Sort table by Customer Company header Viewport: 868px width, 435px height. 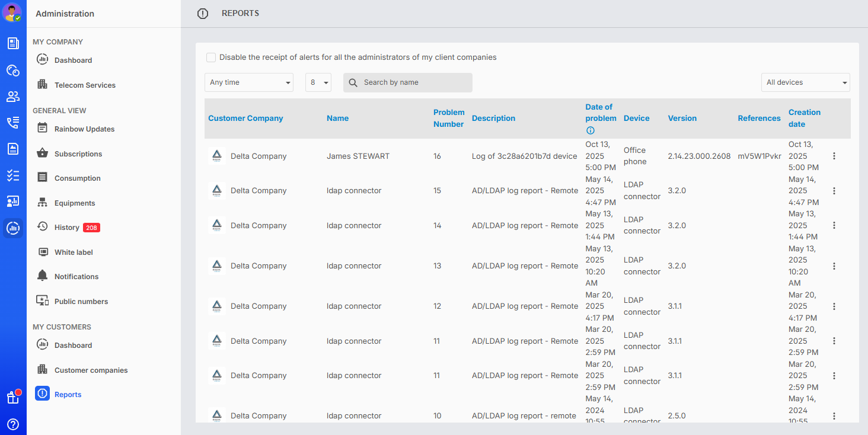point(245,119)
